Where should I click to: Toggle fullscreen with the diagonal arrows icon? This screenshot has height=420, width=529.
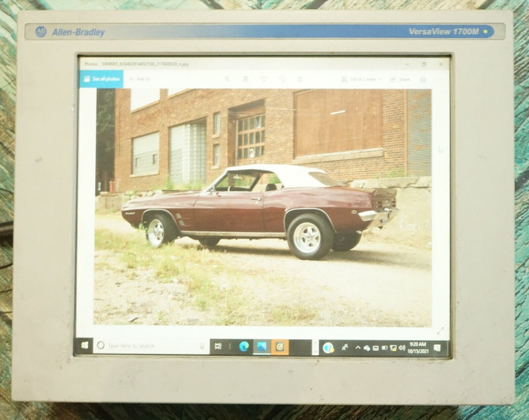[440, 331]
